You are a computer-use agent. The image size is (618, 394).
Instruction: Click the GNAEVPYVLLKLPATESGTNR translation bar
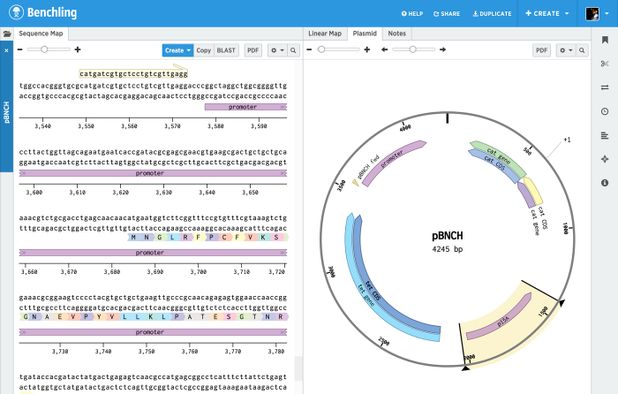coord(154,317)
